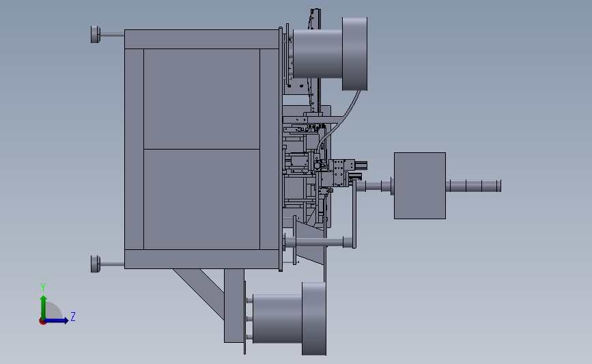This screenshot has height=364, width=592.
Task: Select the horizontal roller shaft near cabinet bottom
Action: point(319,242)
